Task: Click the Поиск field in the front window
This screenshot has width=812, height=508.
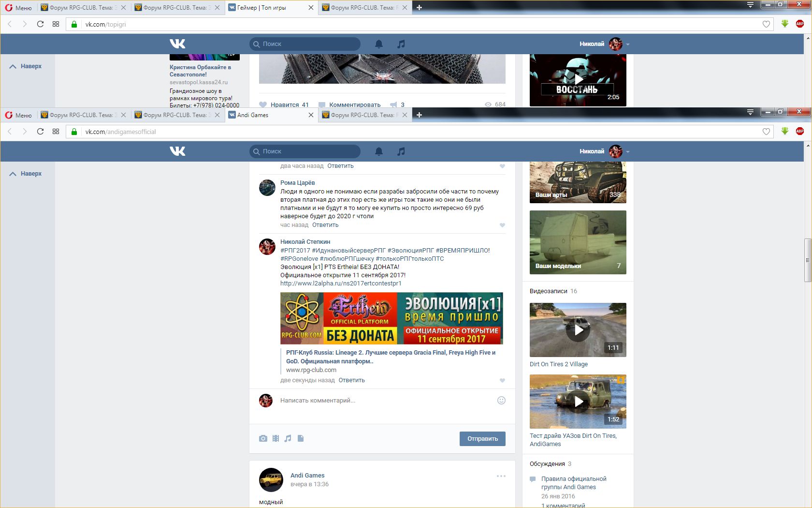Action: pos(305,151)
